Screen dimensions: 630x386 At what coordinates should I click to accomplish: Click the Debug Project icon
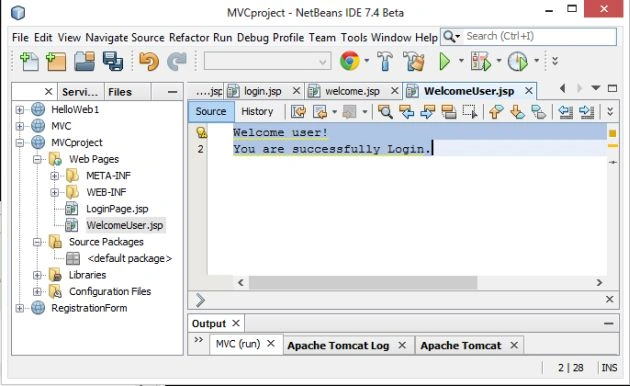point(481,61)
